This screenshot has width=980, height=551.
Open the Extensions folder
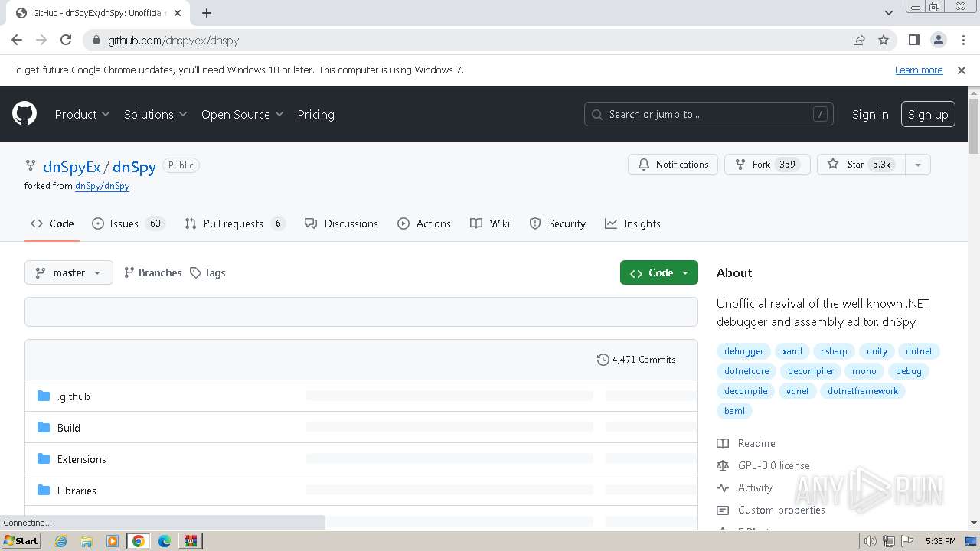click(82, 459)
